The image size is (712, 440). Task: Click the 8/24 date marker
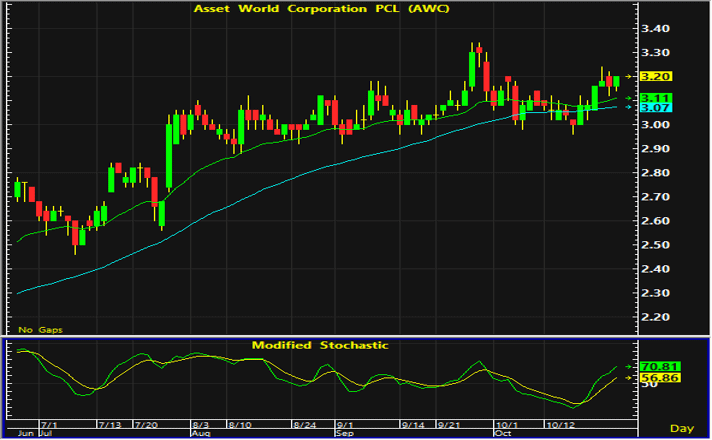(305, 425)
